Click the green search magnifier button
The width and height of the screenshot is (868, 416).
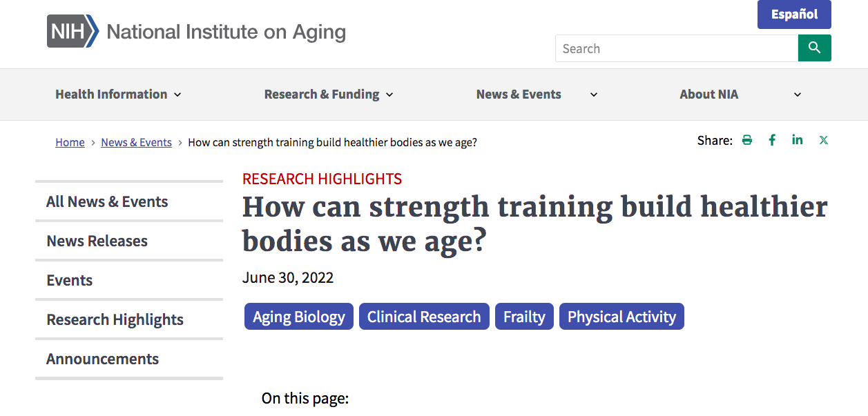click(x=814, y=48)
